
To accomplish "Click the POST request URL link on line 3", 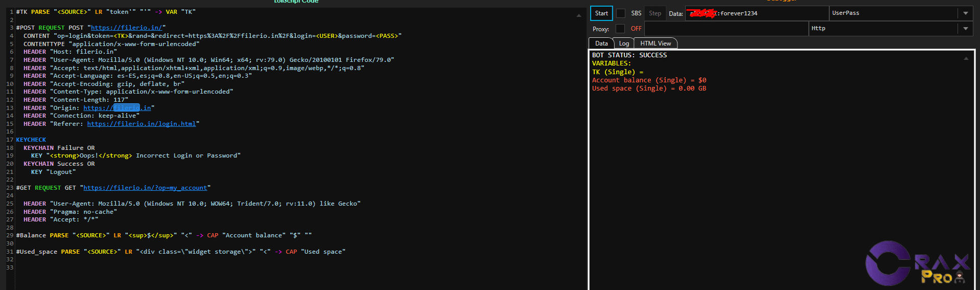I will [126, 28].
